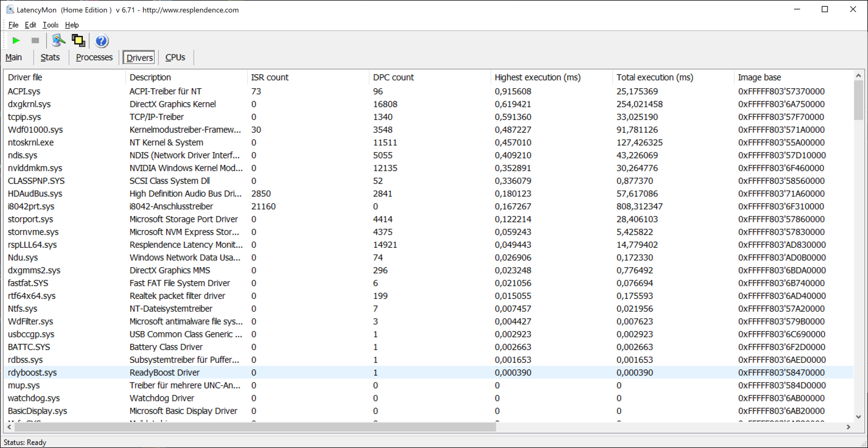This screenshot has height=448, width=868.
Task: Sort by Highest execution (ms) column
Action: (537, 77)
